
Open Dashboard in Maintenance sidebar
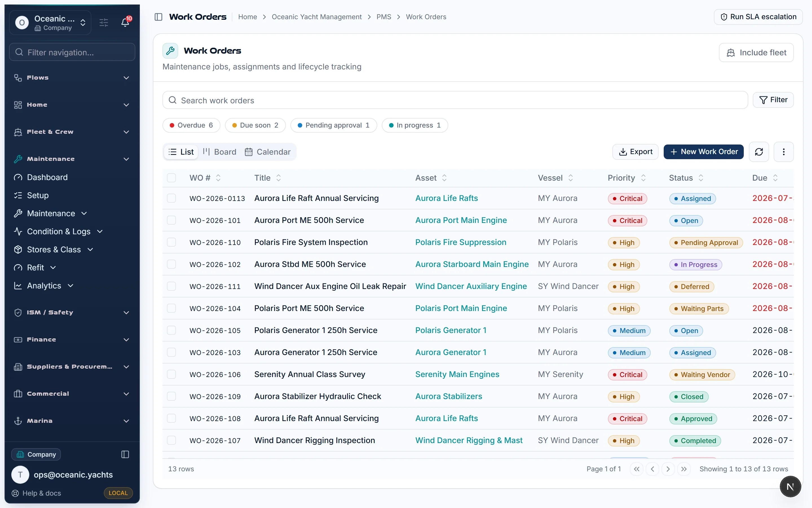pos(47,177)
